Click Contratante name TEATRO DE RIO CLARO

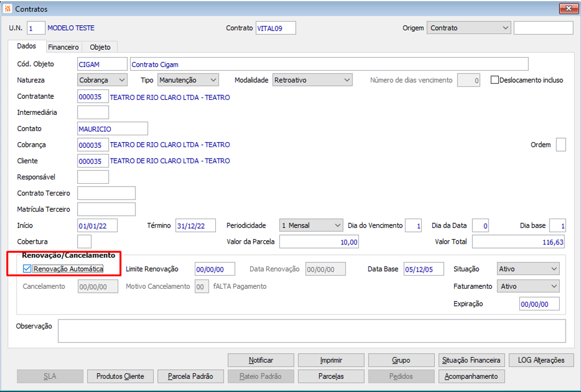click(170, 98)
